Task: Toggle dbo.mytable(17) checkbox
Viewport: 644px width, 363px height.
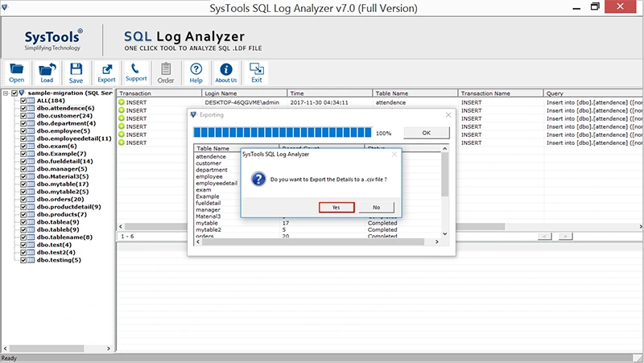Action: click(23, 184)
